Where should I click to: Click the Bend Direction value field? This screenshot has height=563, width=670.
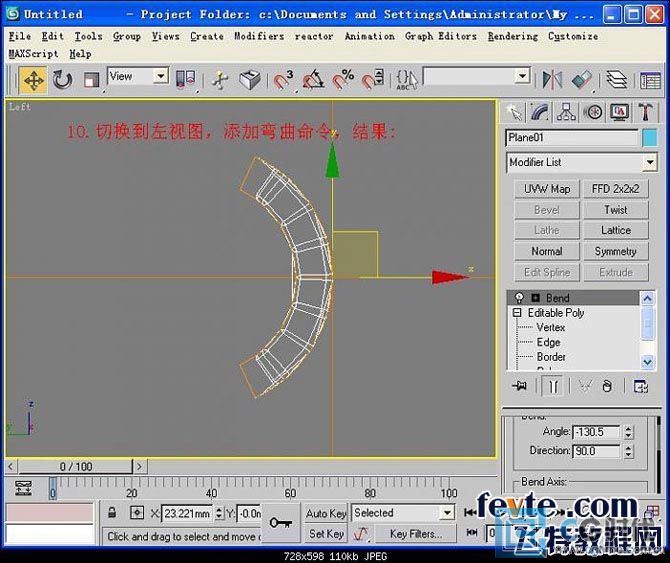click(596, 451)
